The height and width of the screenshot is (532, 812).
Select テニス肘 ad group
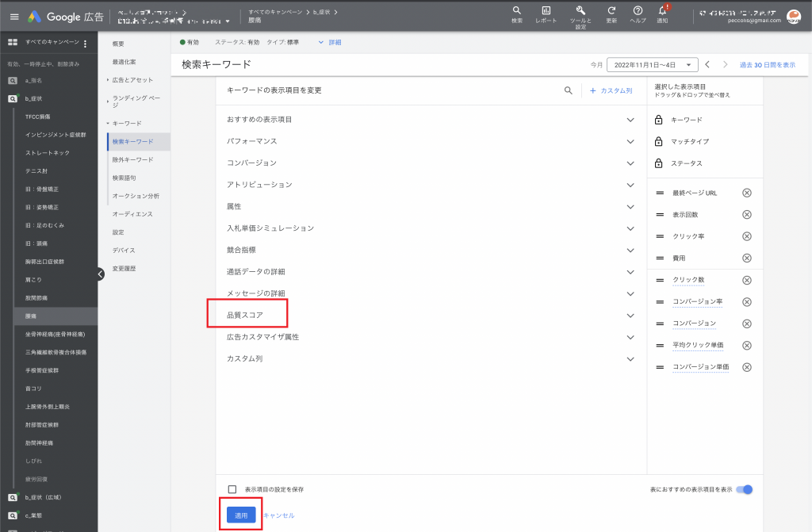click(36, 171)
